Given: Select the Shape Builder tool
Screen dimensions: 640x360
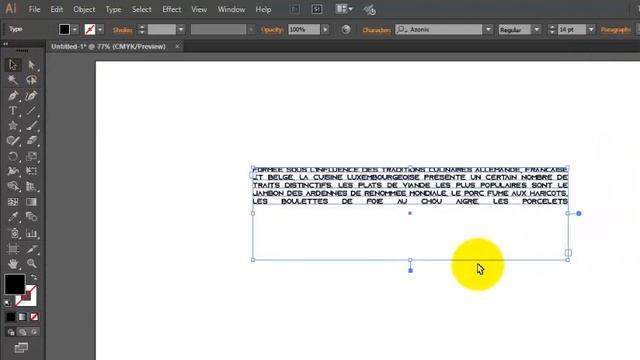Looking at the screenshot, I should [13, 187].
